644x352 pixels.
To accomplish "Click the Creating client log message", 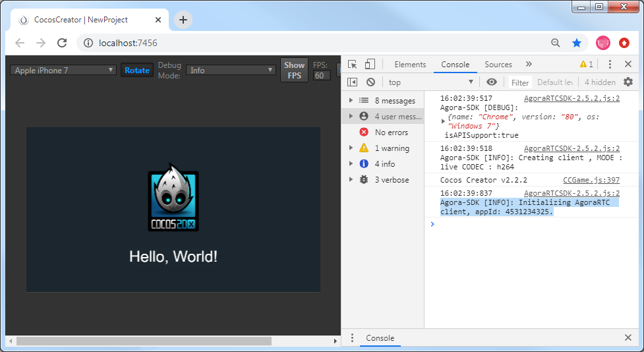I will pyautogui.click(x=531, y=162).
